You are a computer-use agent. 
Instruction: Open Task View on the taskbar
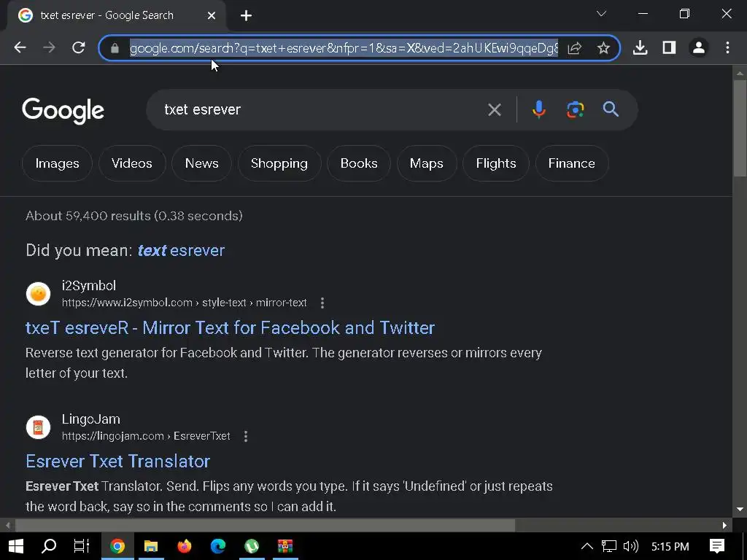(82, 546)
